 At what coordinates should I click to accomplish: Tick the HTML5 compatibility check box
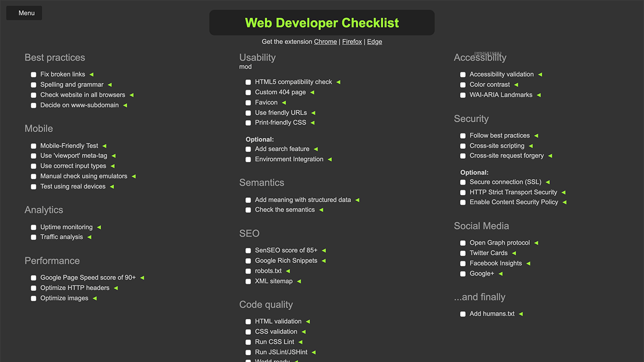(x=248, y=82)
